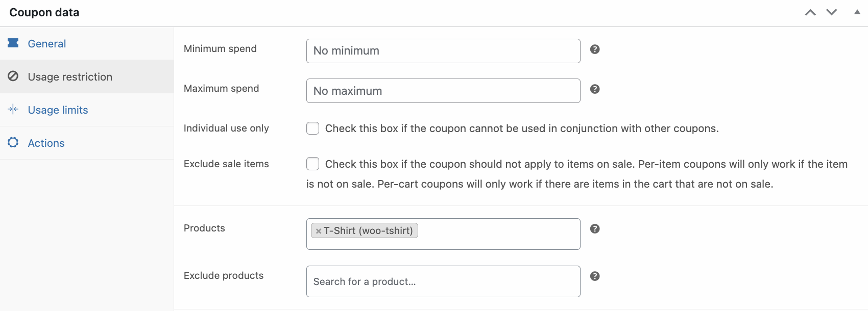Screen dimensions: 868x311
Task: Open the Usage limits tab
Action: (x=57, y=109)
